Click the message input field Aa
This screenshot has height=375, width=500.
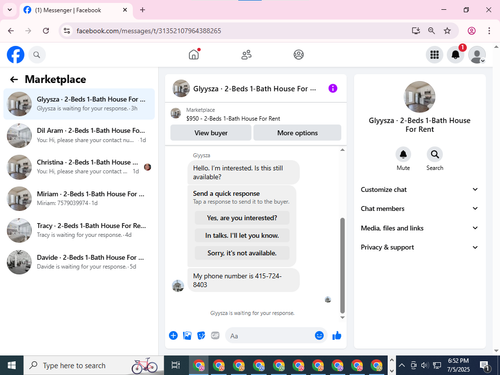click(270, 336)
